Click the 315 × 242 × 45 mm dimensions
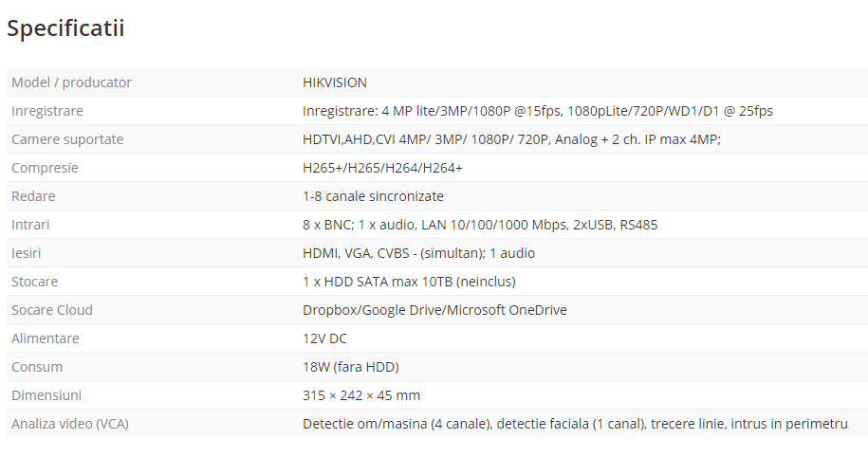The height and width of the screenshot is (457, 868). tap(360, 395)
